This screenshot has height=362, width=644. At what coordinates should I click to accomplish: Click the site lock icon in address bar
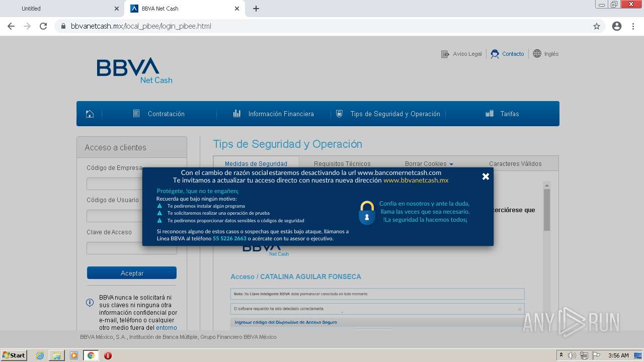pos(63,26)
